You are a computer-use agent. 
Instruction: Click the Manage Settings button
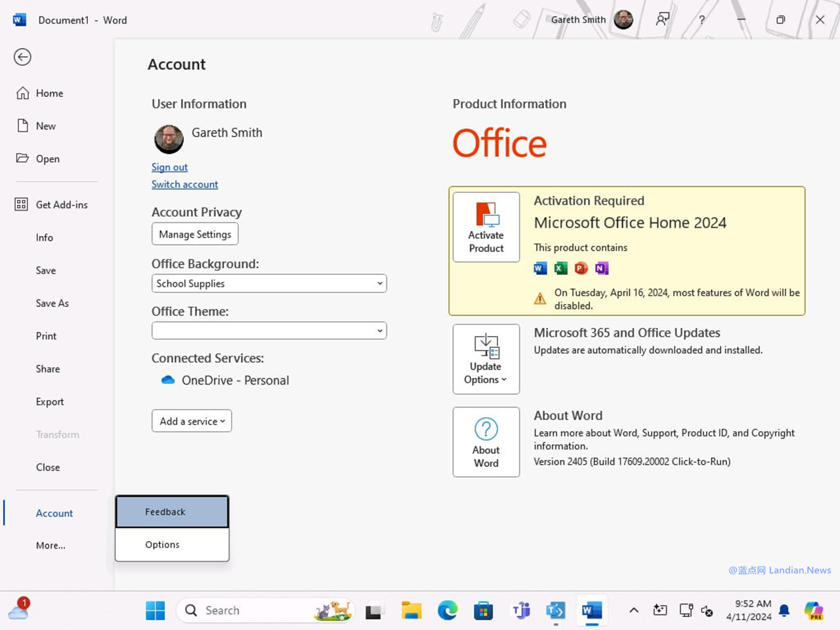point(195,234)
